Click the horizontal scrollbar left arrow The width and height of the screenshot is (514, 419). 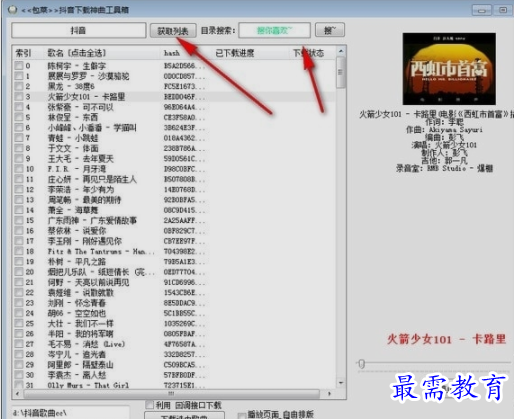(x=18, y=394)
